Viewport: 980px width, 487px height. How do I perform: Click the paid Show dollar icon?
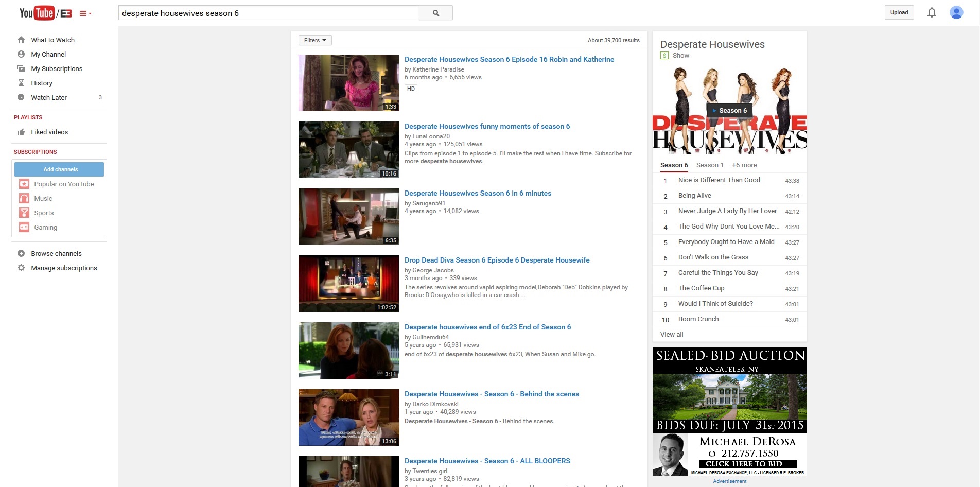coord(664,55)
